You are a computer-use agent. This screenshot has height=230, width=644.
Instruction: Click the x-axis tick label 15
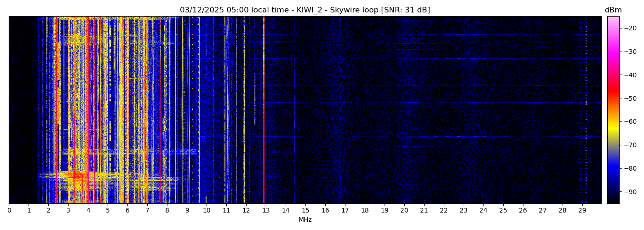(305, 211)
